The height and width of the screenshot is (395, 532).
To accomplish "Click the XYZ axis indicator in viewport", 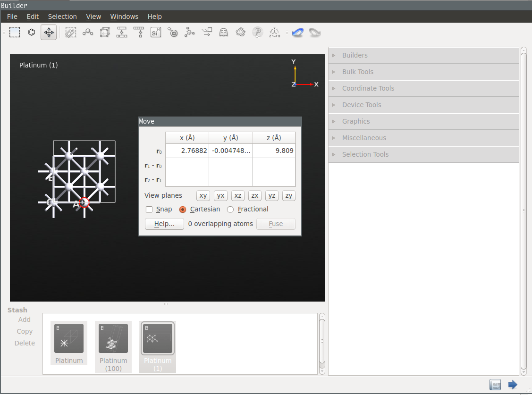I will (x=304, y=73).
